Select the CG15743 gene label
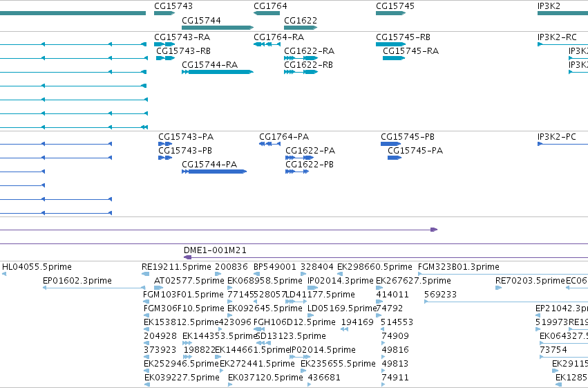 tap(173, 6)
